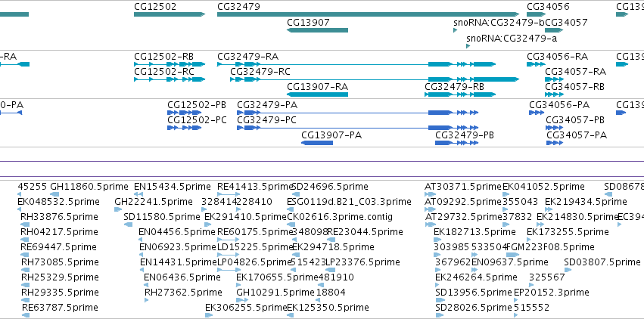Select the CG34056 gene glyph
Screen dimensions: 644x319
(537, 14)
